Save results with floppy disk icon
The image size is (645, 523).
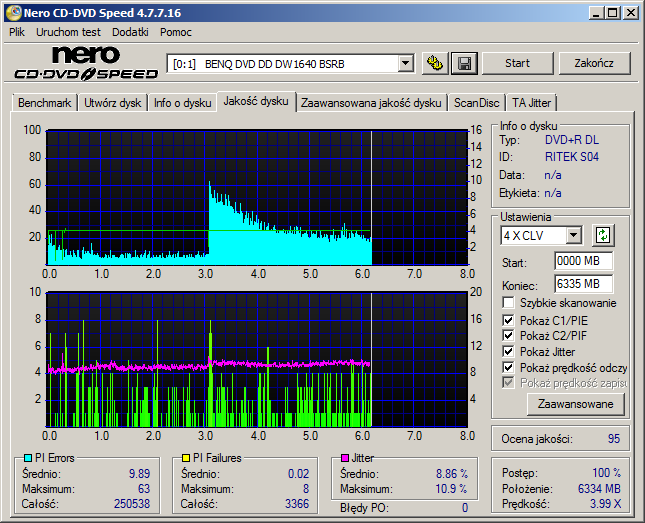pos(464,63)
